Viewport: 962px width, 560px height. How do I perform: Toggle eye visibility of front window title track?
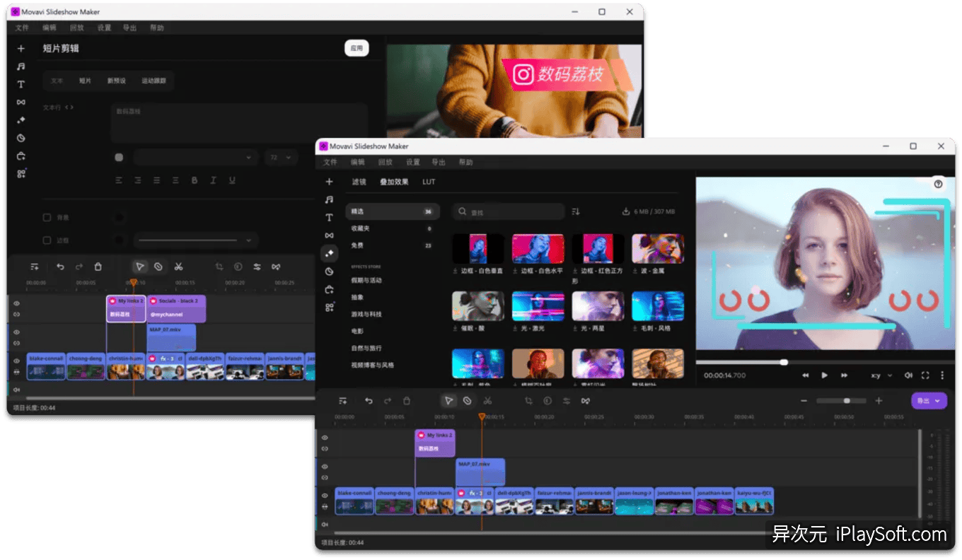point(325,438)
